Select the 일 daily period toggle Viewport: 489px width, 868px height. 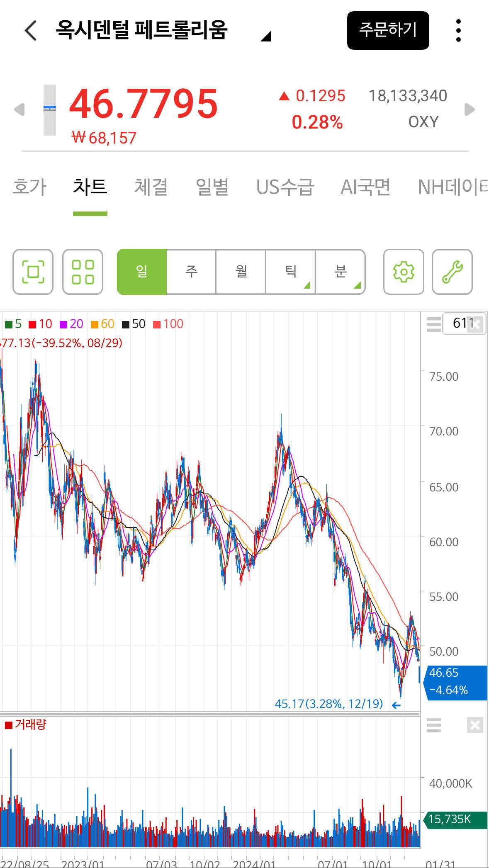point(142,272)
